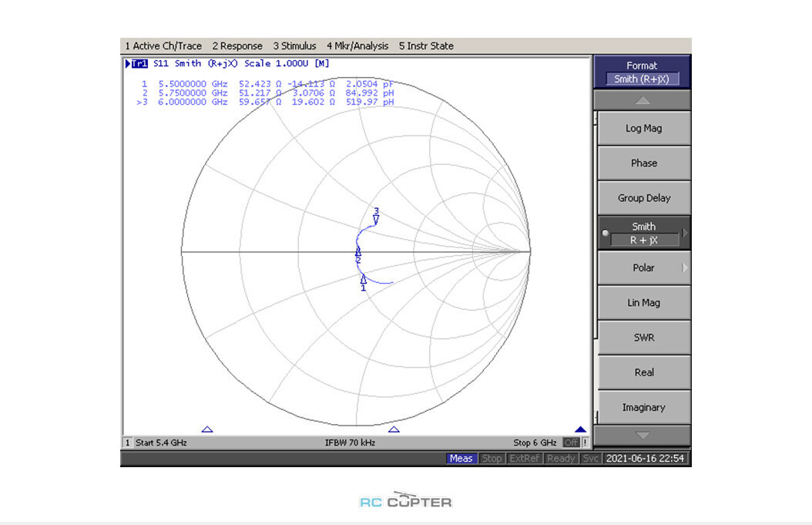812x525 pixels.
Task: Click marker 2 on the Smith chart
Action: [x=357, y=255]
